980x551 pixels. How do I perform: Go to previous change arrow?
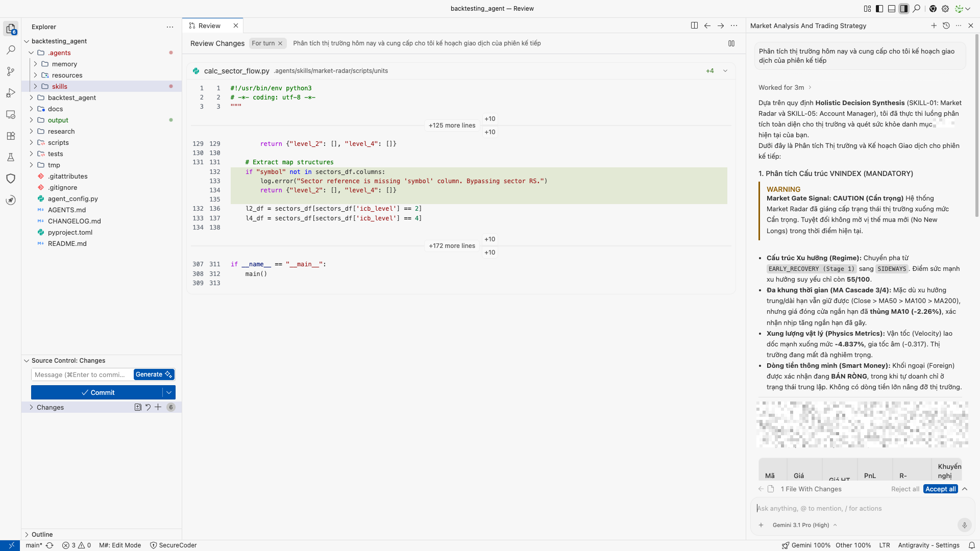point(707,26)
